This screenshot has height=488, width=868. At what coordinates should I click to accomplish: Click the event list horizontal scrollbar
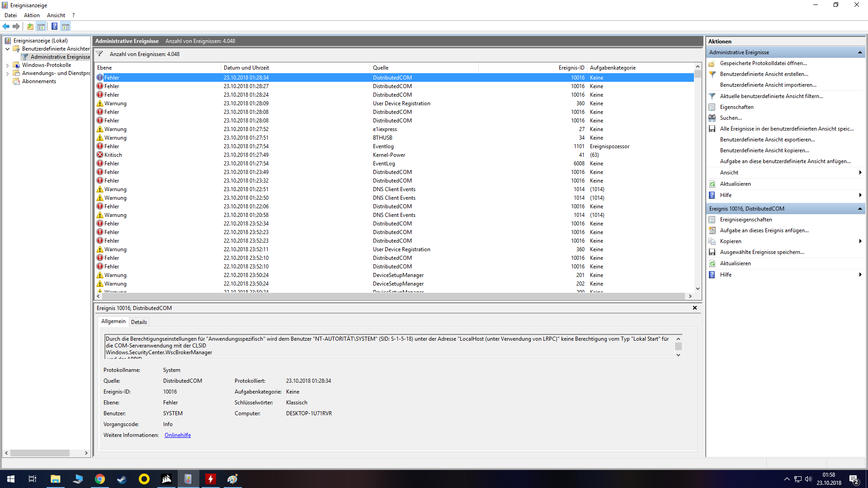pos(393,296)
